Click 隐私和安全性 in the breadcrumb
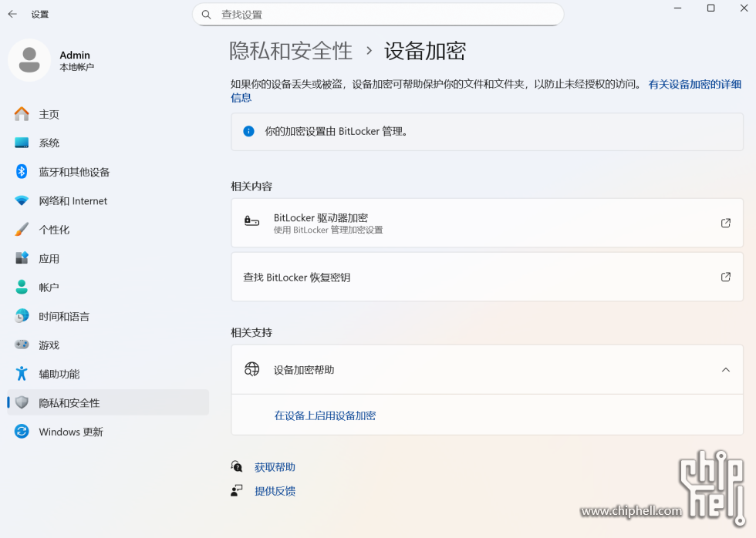The width and height of the screenshot is (756, 538). pos(291,51)
